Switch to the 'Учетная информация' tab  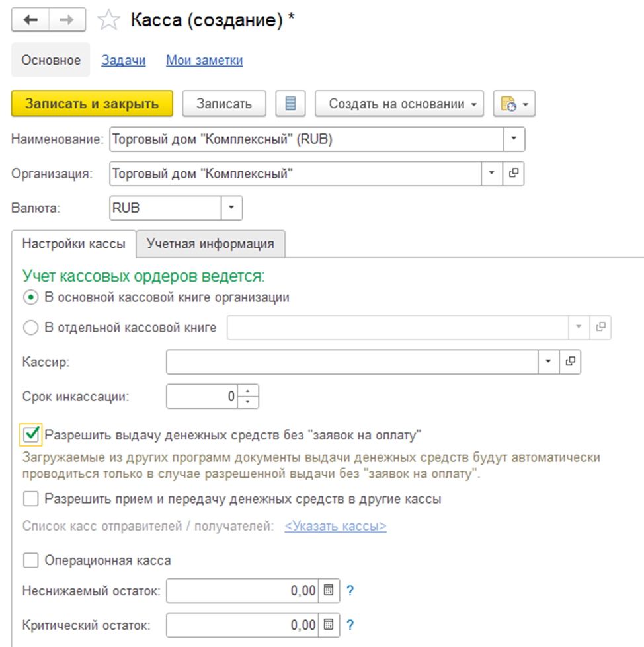click(210, 243)
